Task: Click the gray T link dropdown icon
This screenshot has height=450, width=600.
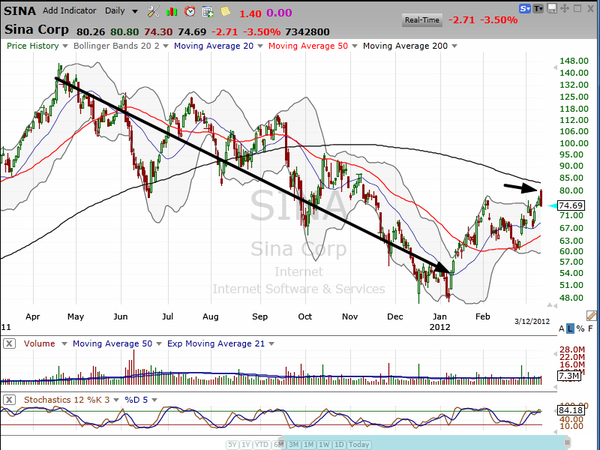Action: tap(538, 8)
